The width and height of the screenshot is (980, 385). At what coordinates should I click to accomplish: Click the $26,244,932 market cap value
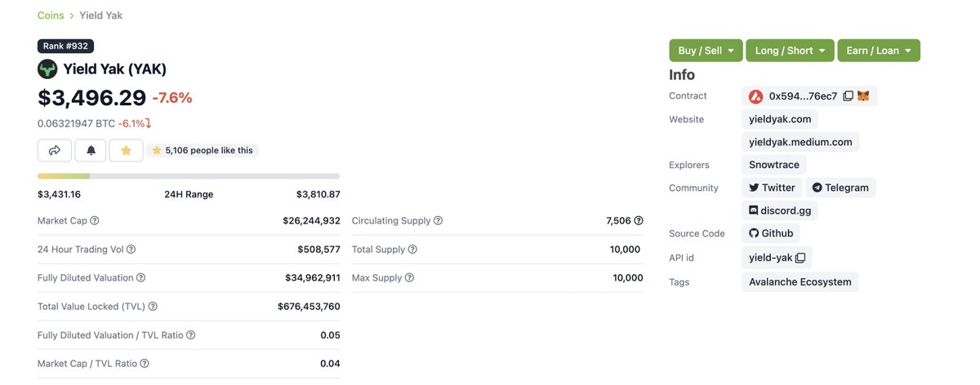(x=311, y=221)
